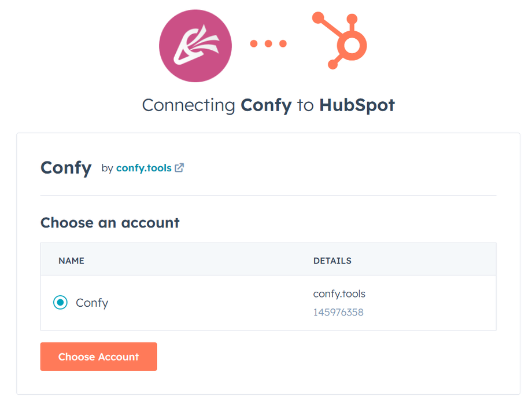Click the pink Confy logo
The height and width of the screenshot is (415, 532).
click(x=195, y=46)
